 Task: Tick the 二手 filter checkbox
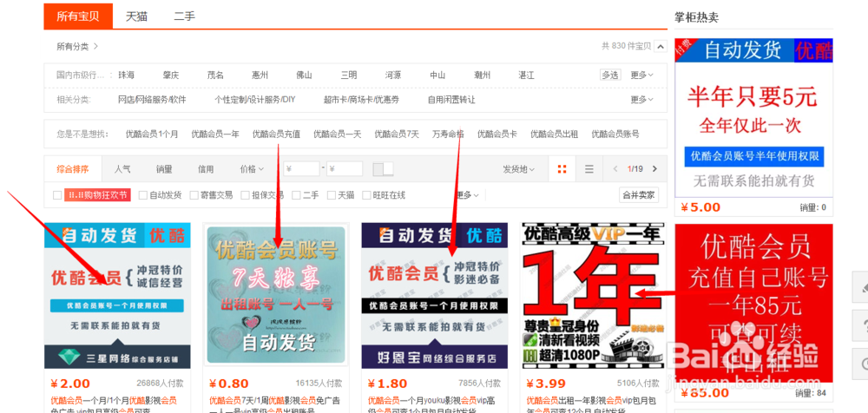(x=296, y=195)
